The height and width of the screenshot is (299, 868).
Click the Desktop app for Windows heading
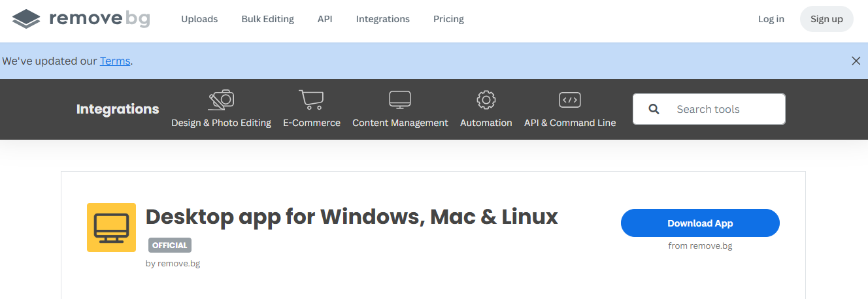click(x=352, y=216)
